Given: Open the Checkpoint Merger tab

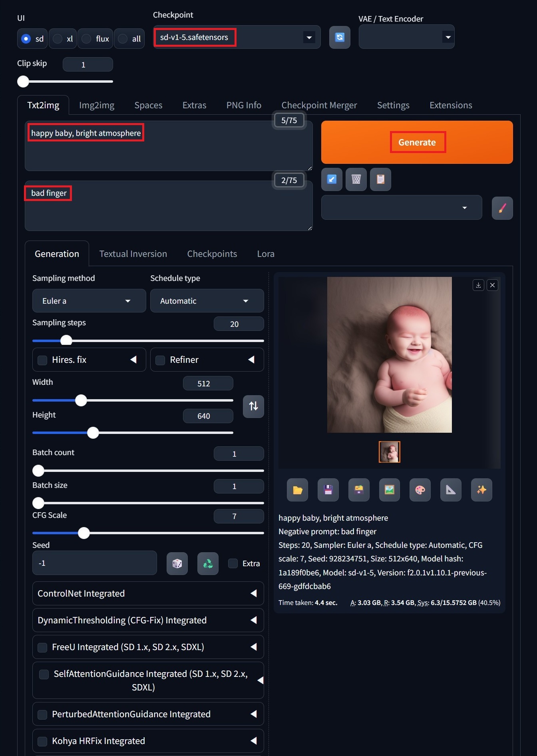Looking at the screenshot, I should [x=319, y=105].
